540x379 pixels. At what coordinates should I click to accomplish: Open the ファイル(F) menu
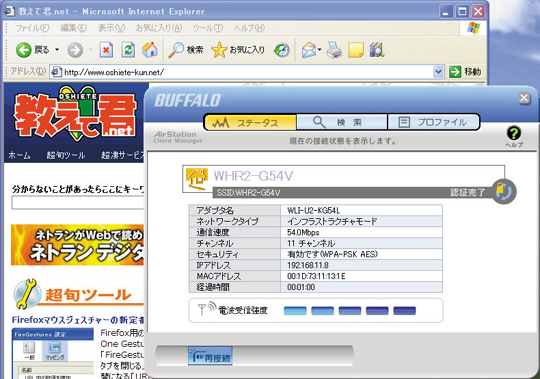coord(32,28)
